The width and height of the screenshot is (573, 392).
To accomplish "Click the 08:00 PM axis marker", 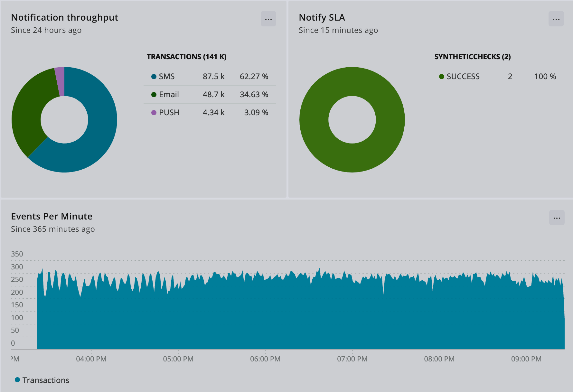I will click(439, 359).
